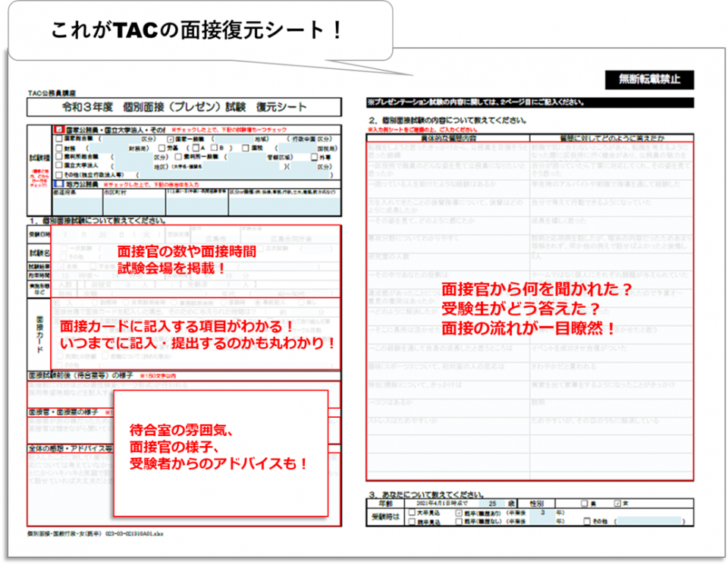Check the 既卒(職歴なし) checkbox
The image size is (728, 565).
(458, 521)
